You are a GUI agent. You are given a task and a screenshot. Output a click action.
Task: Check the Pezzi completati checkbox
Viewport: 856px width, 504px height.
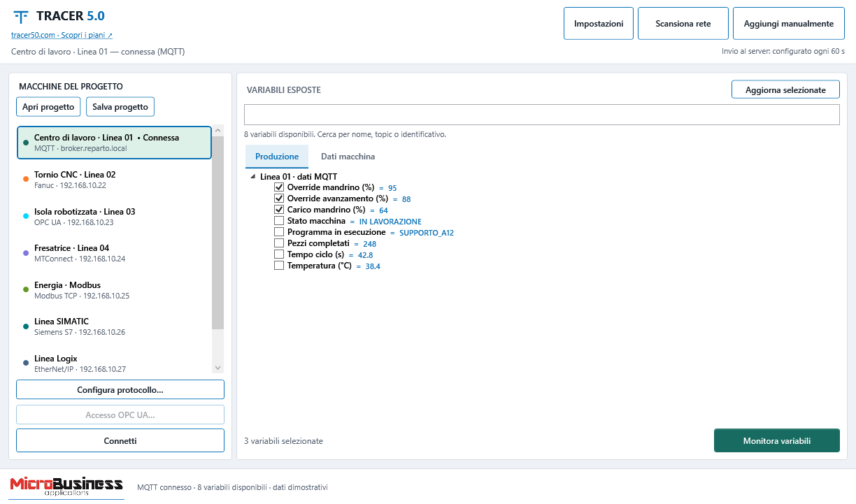279,243
